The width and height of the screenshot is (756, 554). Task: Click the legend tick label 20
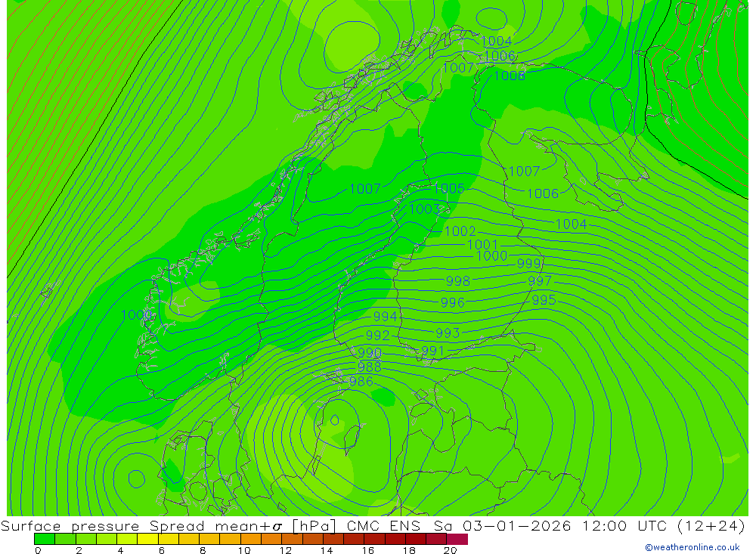pos(451,550)
